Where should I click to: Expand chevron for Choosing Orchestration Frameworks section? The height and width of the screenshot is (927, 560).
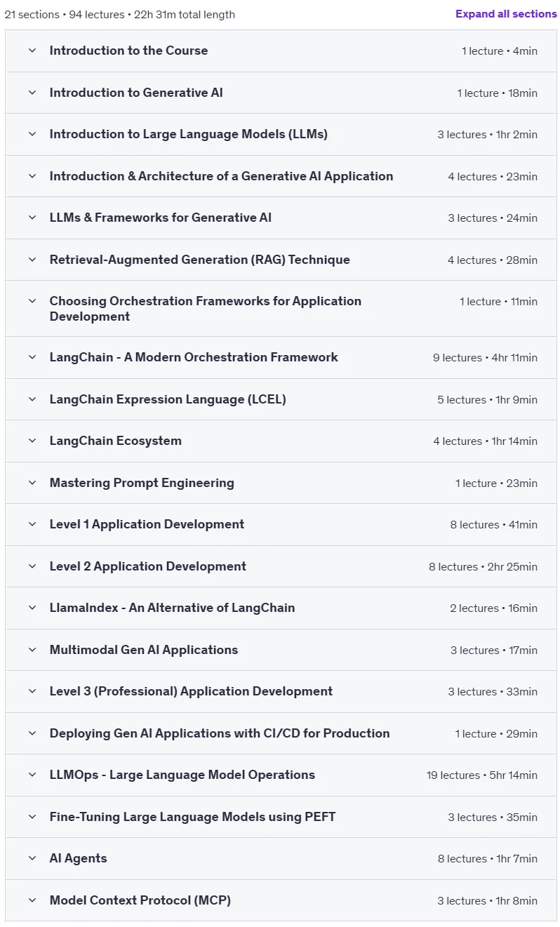(32, 301)
